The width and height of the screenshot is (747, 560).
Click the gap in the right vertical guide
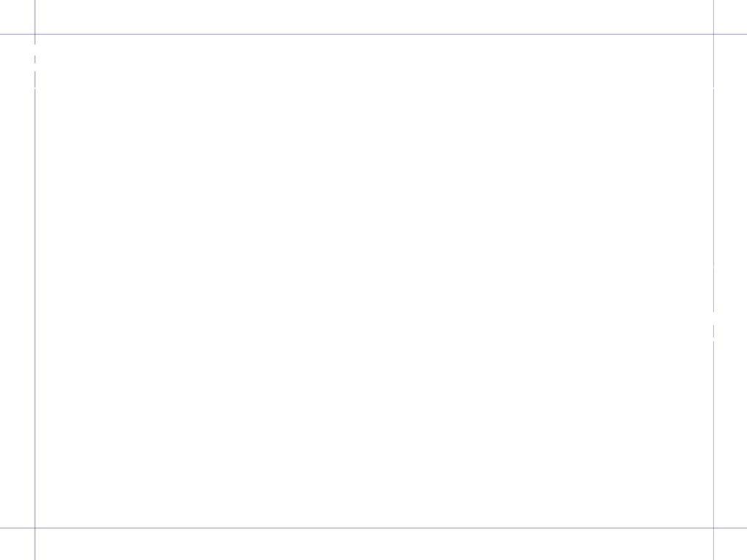pyautogui.click(x=713, y=319)
